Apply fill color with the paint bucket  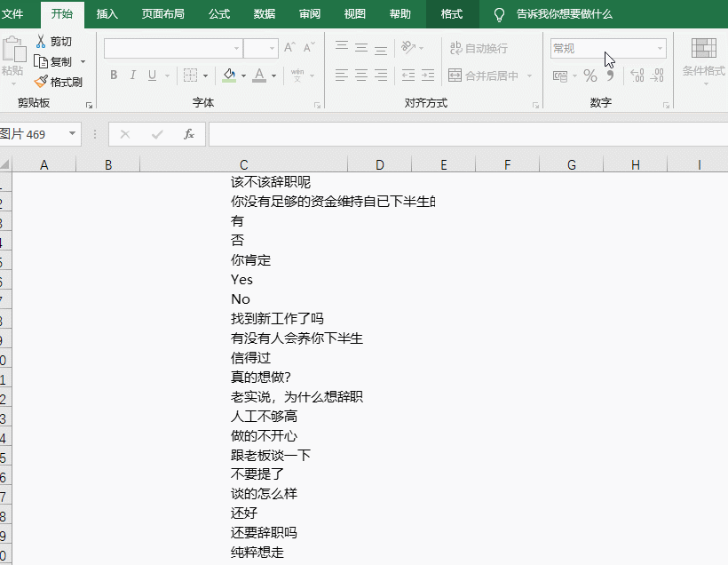229,76
